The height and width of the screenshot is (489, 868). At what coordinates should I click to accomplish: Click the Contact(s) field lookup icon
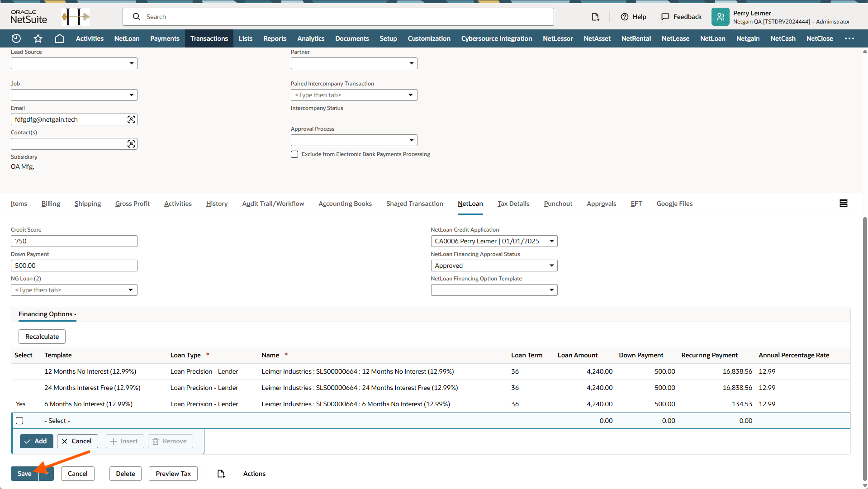tap(131, 144)
